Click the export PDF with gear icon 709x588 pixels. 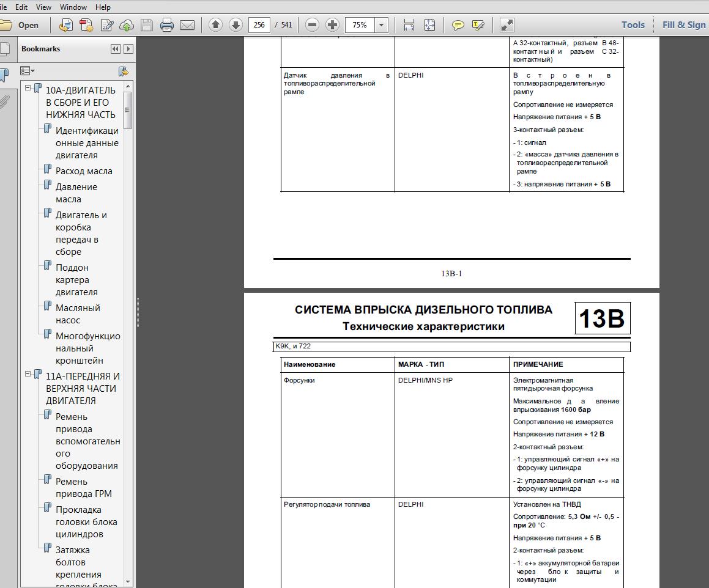(86, 25)
